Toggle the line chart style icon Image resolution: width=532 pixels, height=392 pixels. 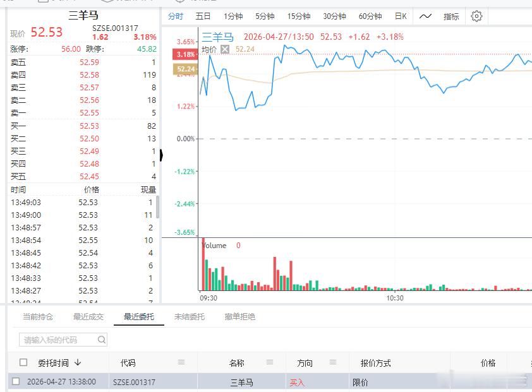[x=425, y=16]
